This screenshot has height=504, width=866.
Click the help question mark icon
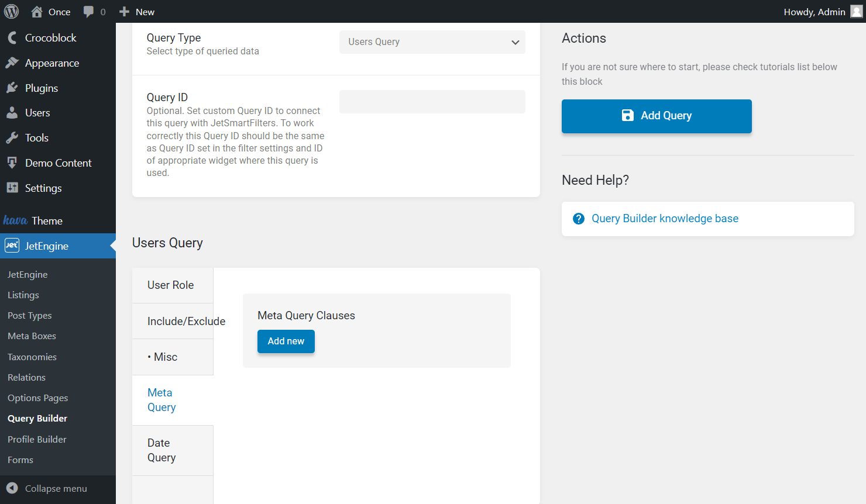(579, 219)
